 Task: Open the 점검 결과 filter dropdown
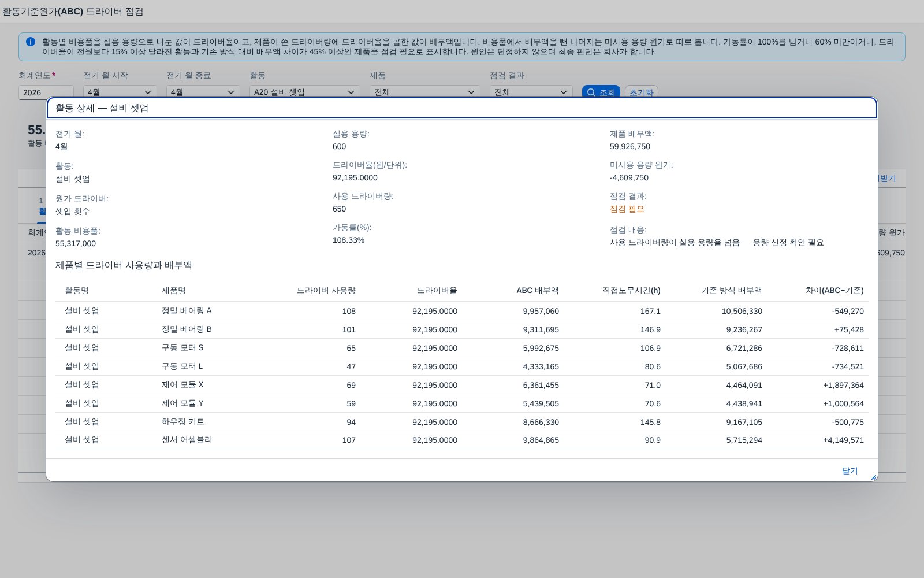coord(531,92)
